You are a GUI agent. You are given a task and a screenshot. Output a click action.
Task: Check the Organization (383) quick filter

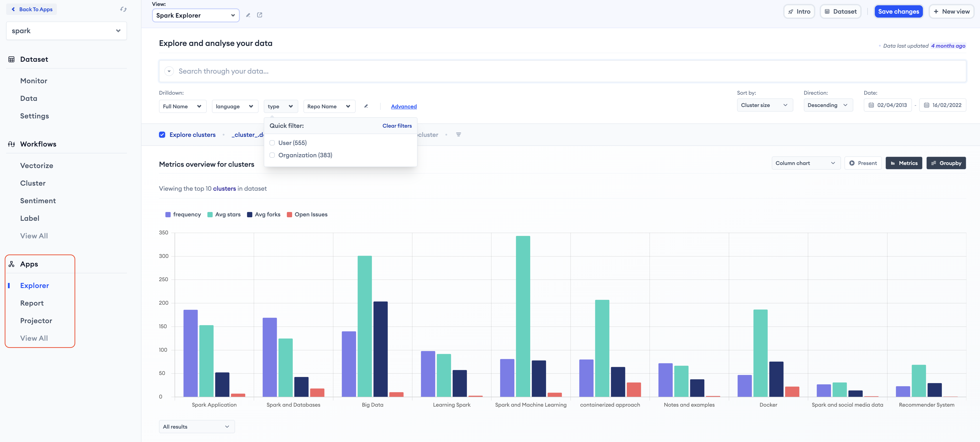[272, 155]
